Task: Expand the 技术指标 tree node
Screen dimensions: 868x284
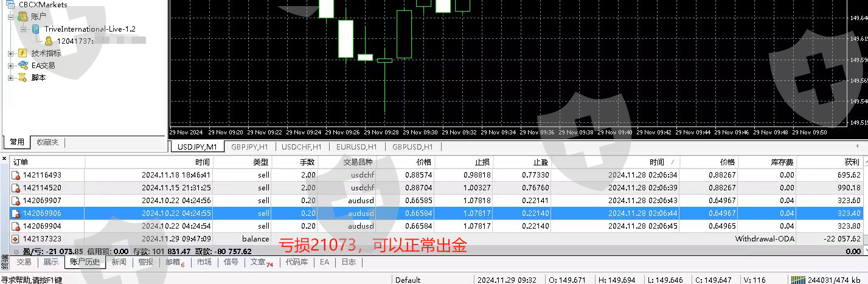Action: (x=10, y=53)
